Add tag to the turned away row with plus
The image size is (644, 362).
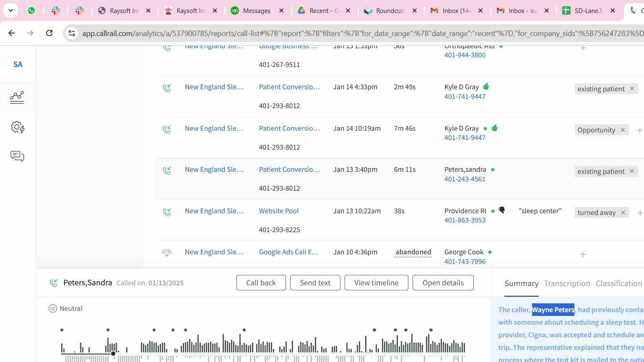click(x=640, y=213)
